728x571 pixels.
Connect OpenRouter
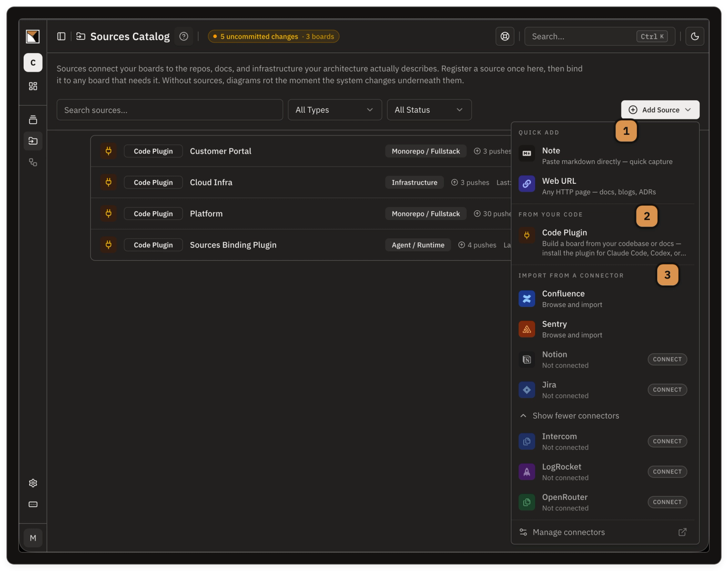(667, 502)
